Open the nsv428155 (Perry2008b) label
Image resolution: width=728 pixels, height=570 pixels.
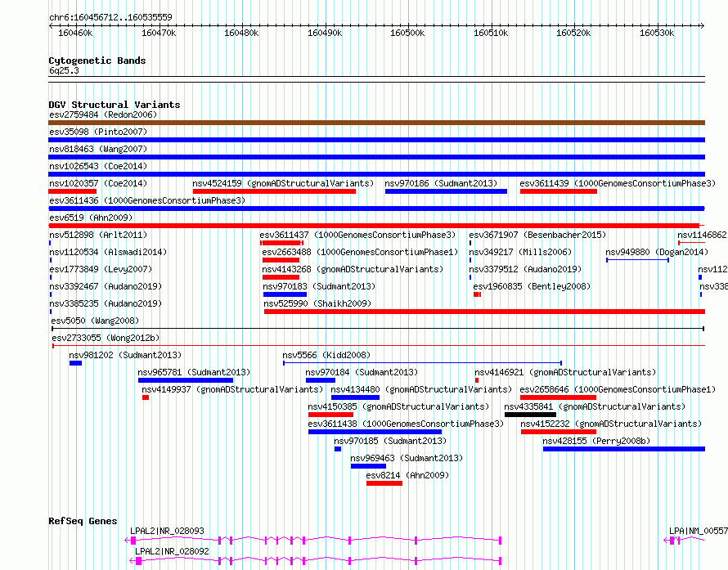[596, 441]
